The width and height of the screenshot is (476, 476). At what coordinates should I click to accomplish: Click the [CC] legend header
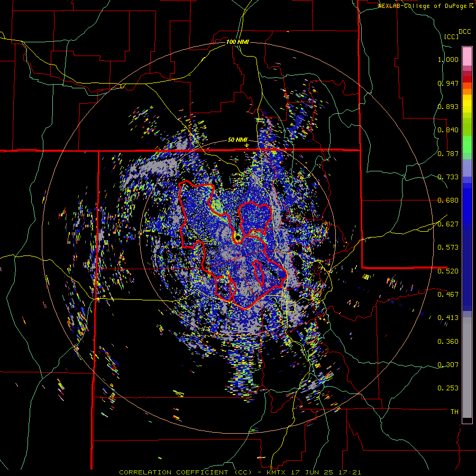[451, 36]
